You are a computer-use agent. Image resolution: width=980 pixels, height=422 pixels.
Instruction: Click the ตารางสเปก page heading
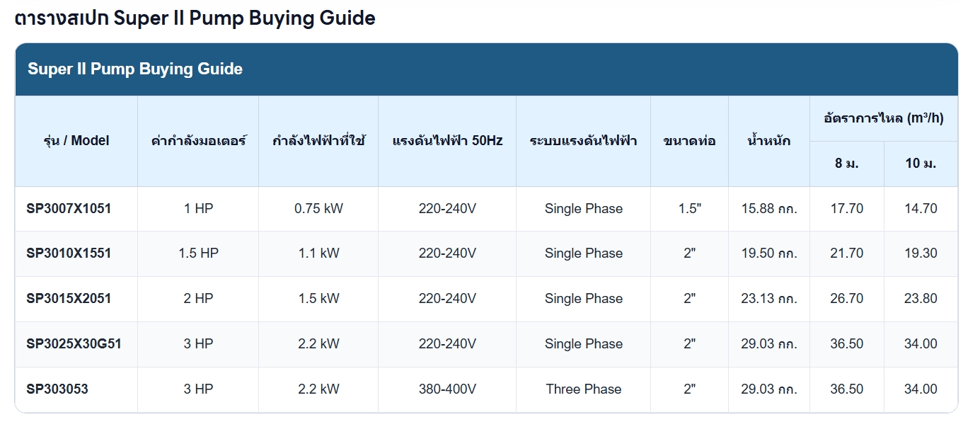pos(61,18)
